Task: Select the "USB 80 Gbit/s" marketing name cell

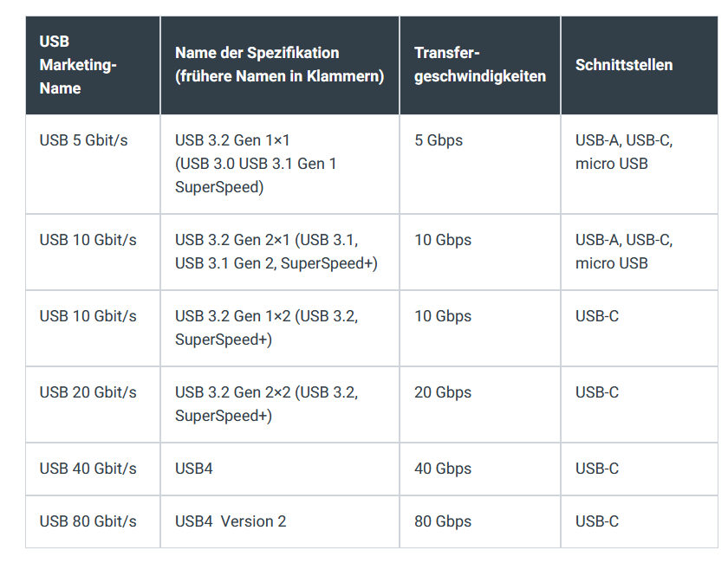Action: 88,521
